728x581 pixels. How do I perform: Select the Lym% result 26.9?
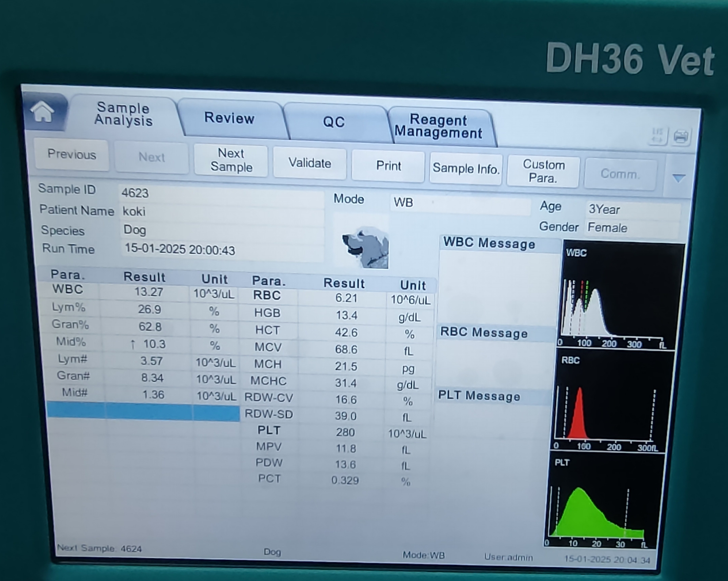[x=149, y=309]
